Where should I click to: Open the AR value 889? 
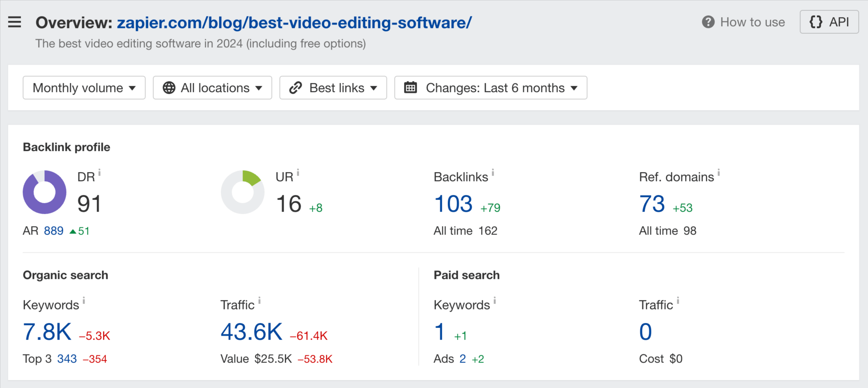53,231
